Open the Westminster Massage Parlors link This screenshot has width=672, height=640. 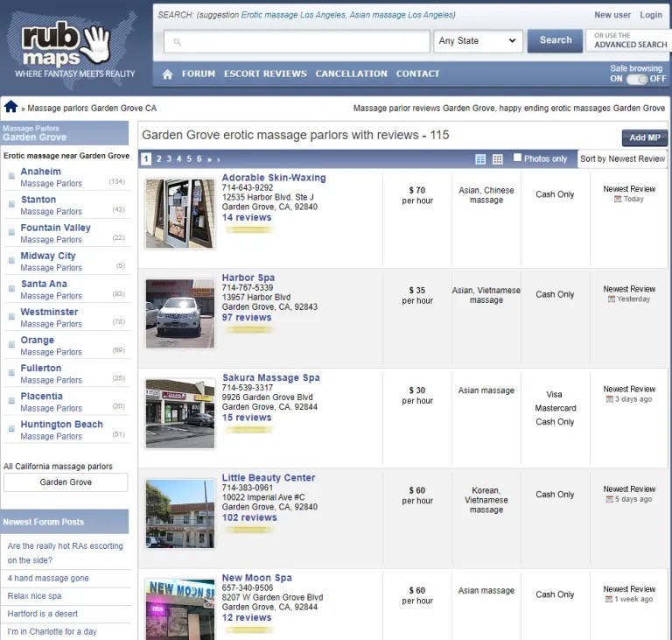click(51, 318)
